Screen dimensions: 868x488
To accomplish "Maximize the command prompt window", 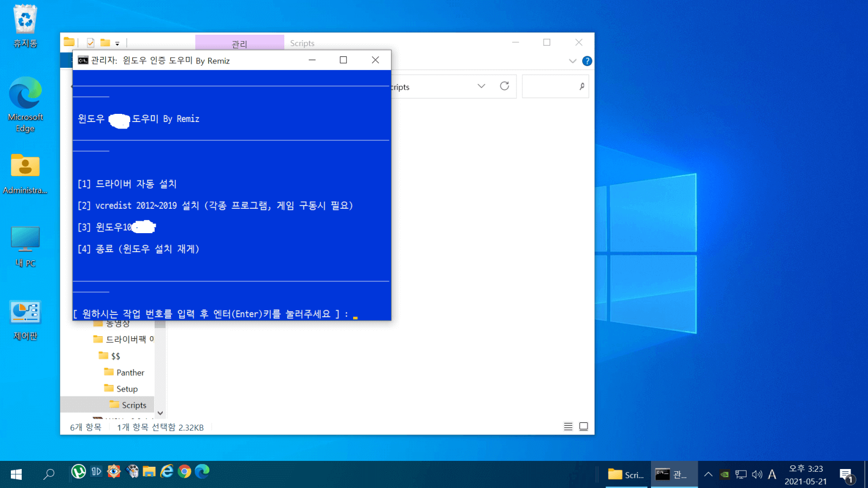I will click(343, 60).
